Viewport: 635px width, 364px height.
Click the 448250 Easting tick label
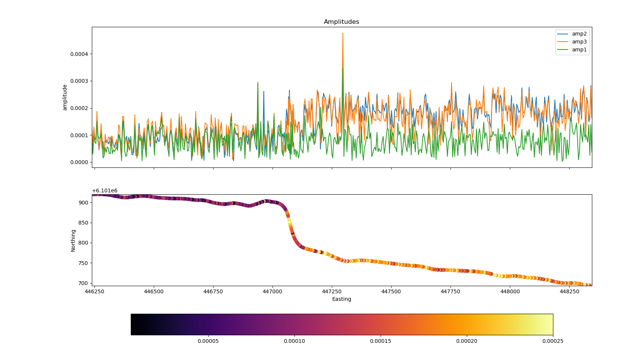[x=569, y=292]
